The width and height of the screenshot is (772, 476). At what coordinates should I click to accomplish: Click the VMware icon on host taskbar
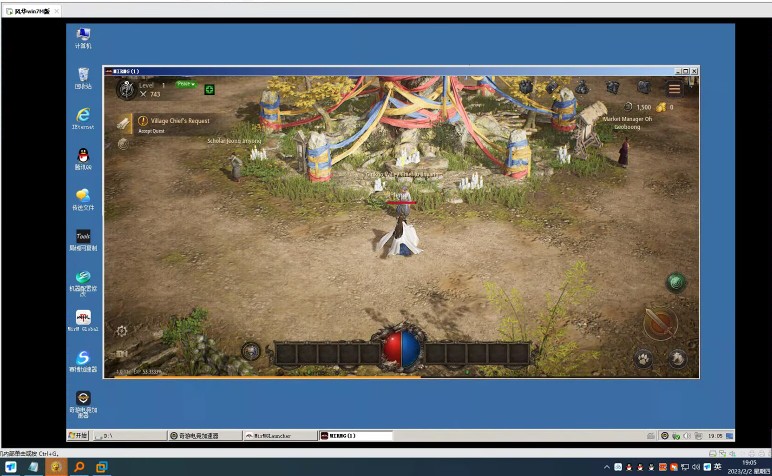point(101,467)
